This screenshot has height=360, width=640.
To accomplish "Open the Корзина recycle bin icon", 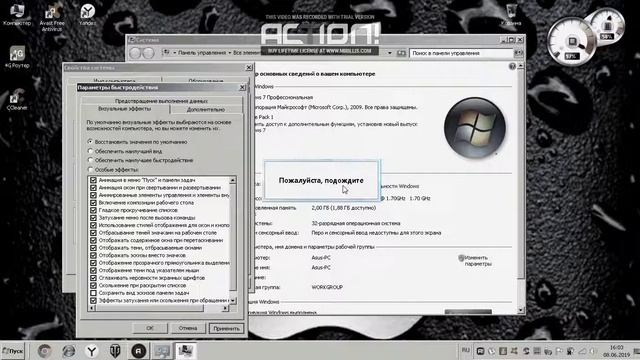I will (x=511, y=15).
